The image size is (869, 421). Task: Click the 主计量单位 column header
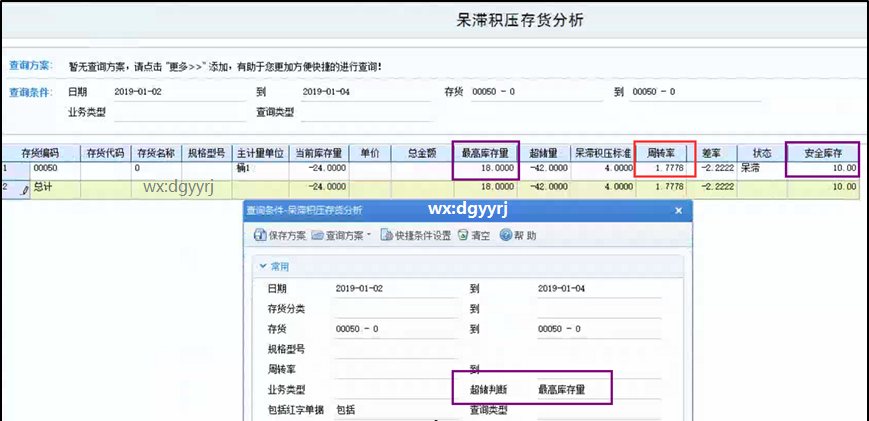click(x=260, y=153)
